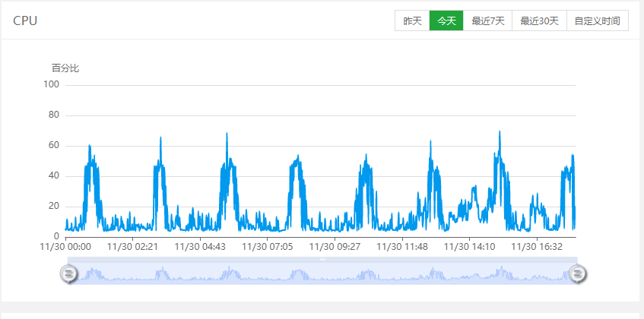Viewport: 644px width, 319px height.
Task: Click inside the mini preview chart of the zoom slider
Action: point(322,273)
